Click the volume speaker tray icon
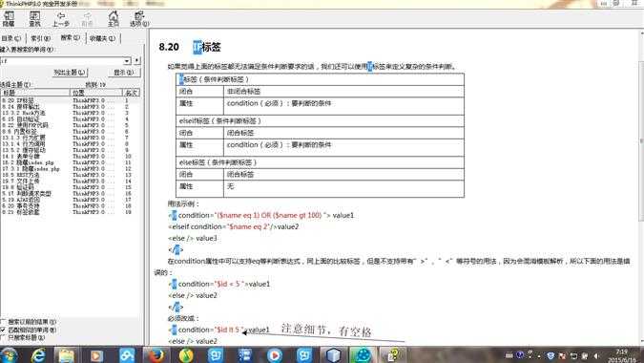This screenshot has width=644, height=363. pyautogui.click(x=596, y=356)
